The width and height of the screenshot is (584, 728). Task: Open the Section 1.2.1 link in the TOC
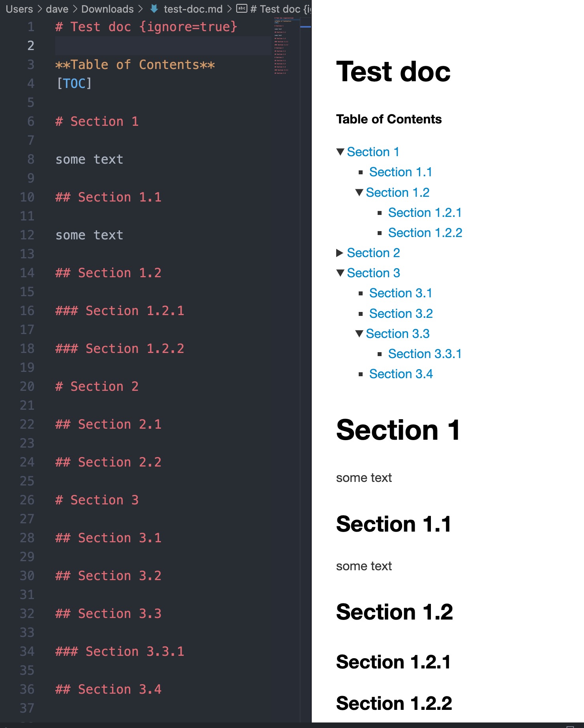coord(425,213)
